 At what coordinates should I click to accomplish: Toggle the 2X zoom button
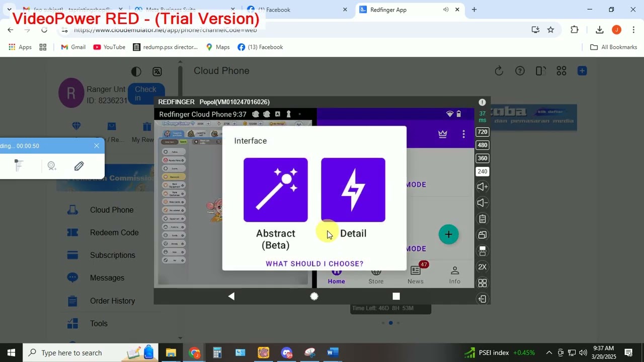[x=482, y=267]
